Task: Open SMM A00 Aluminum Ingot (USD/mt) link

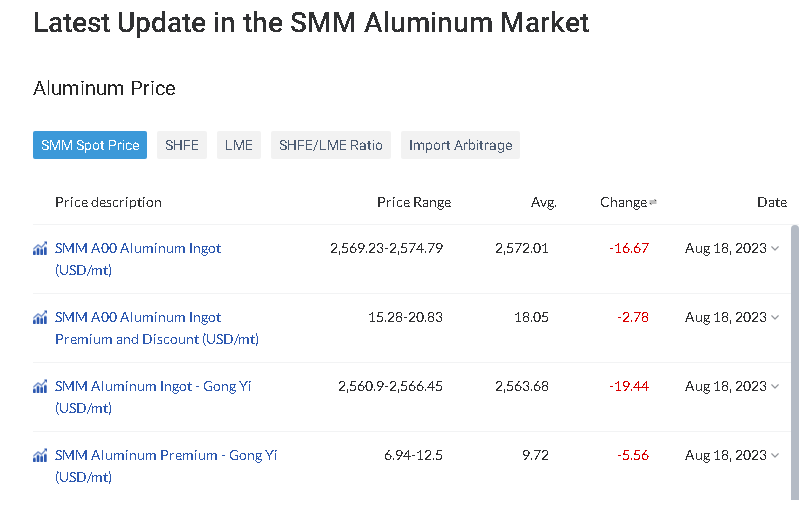Action: pos(138,259)
